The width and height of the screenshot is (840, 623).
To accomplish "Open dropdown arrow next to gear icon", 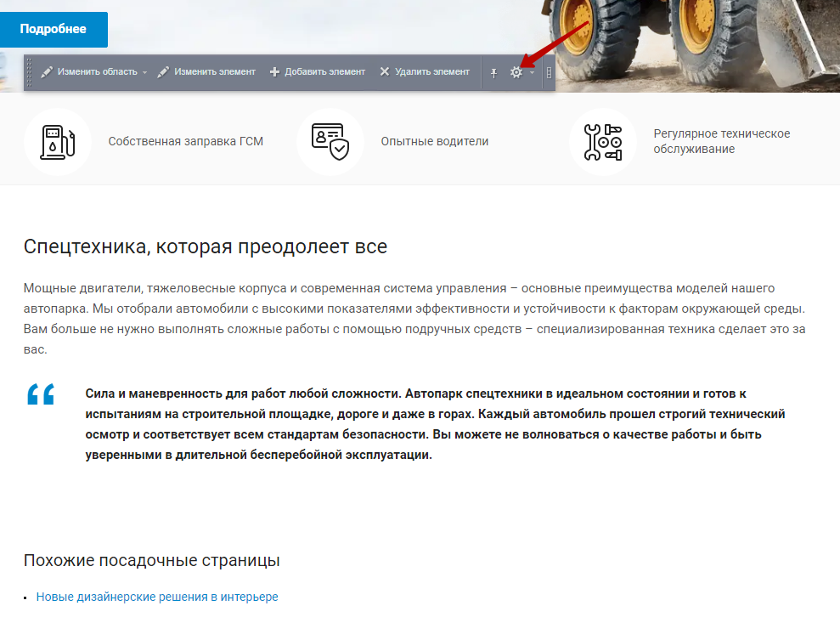I will (532, 72).
